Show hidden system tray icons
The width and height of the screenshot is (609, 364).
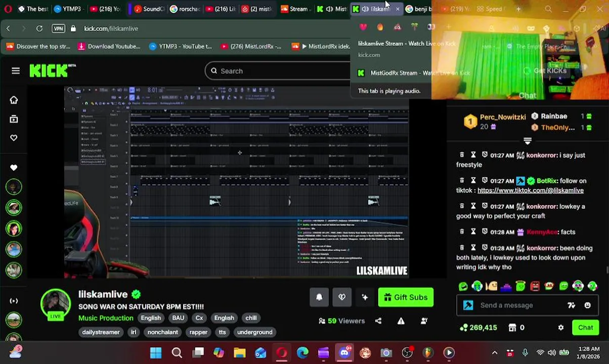coord(494,353)
